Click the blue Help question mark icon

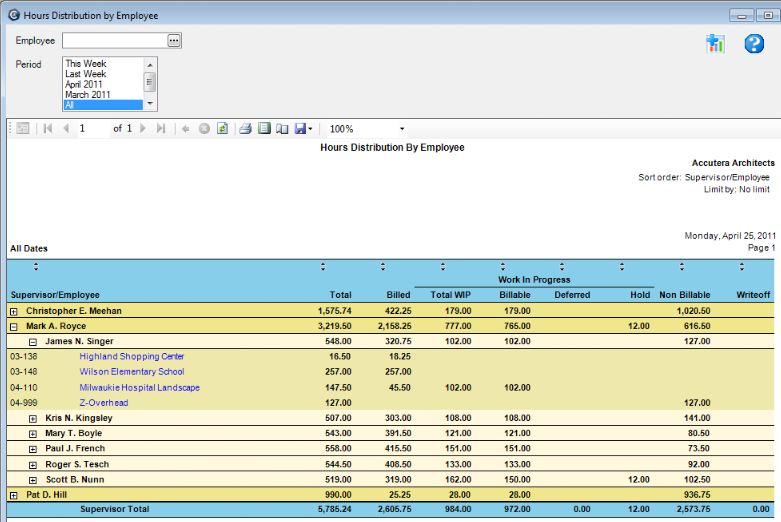754,43
